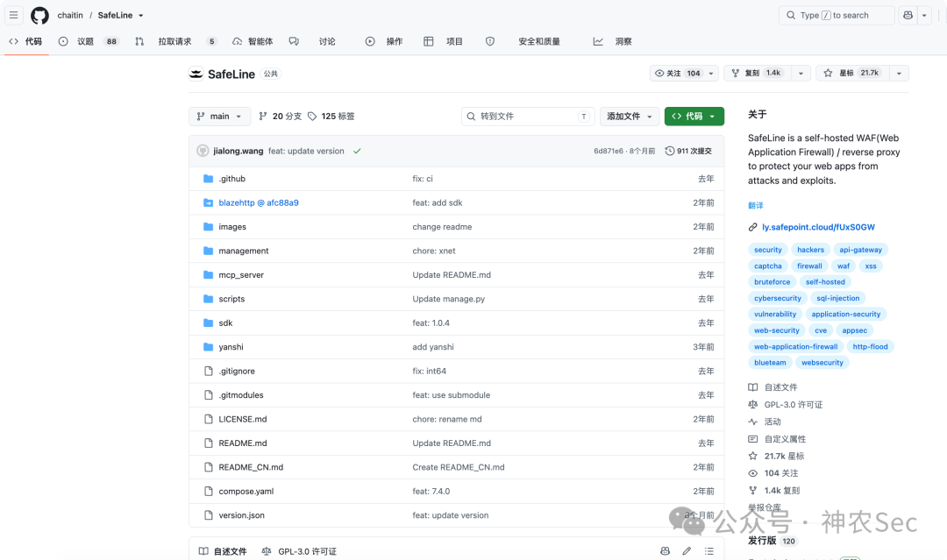Switch to bottom 自述文件 readme tab

(x=223, y=551)
